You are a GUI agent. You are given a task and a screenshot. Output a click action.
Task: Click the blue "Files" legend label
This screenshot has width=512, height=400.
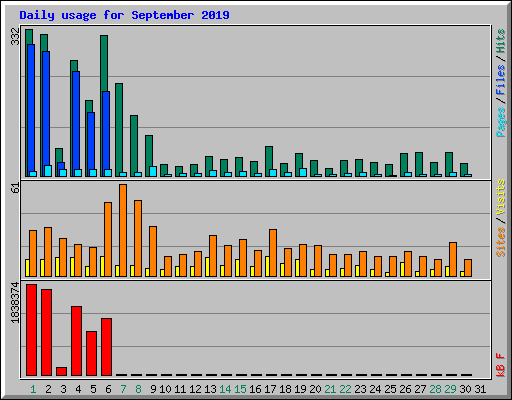tap(500, 79)
